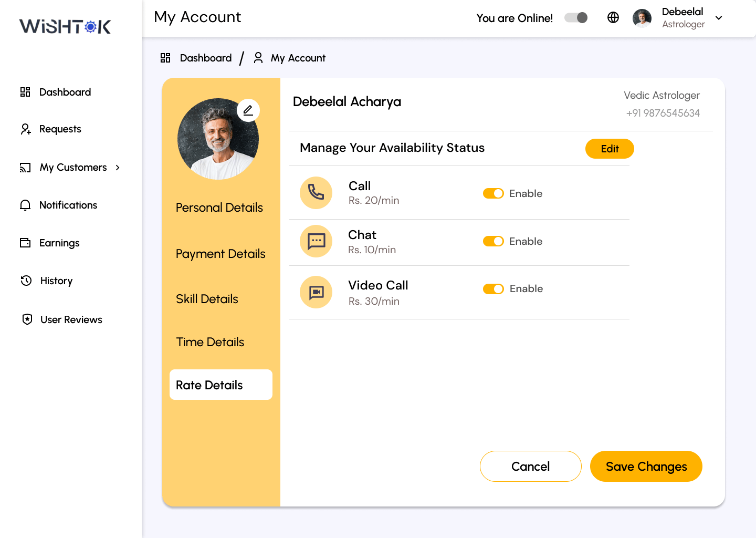Disable the Call availability toggle

click(493, 193)
